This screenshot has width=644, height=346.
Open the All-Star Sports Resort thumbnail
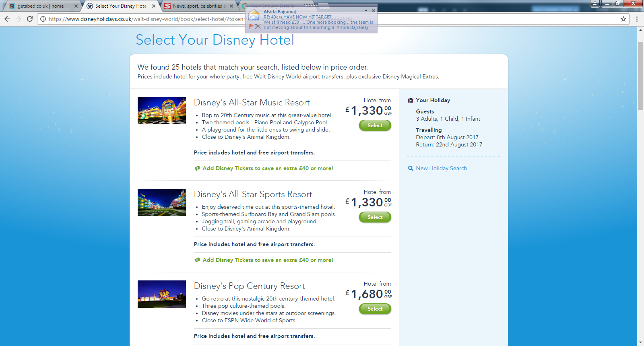[x=162, y=202]
